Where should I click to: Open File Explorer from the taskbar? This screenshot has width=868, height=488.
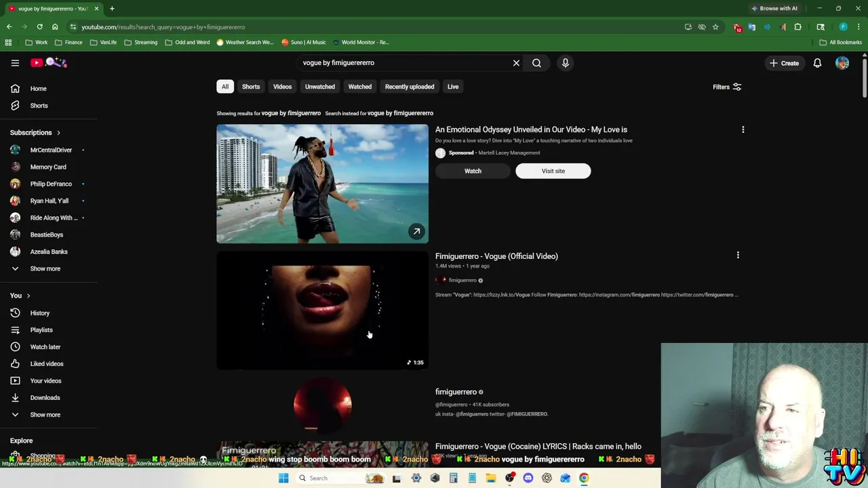point(491,478)
